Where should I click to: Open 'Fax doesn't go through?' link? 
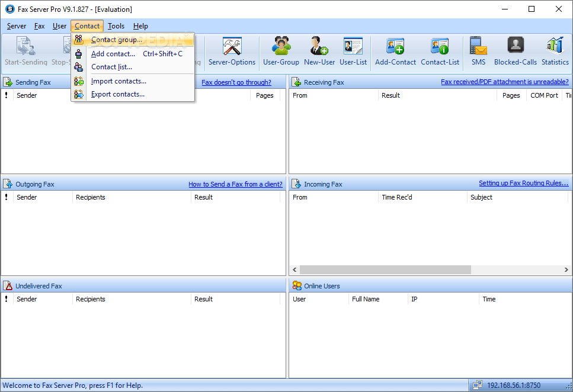coord(236,82)
